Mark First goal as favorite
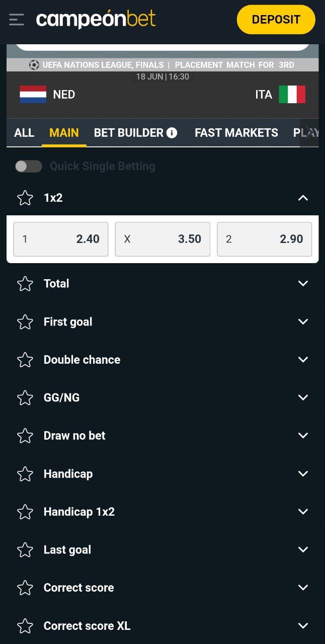325x644 pixels. (25, 322)
